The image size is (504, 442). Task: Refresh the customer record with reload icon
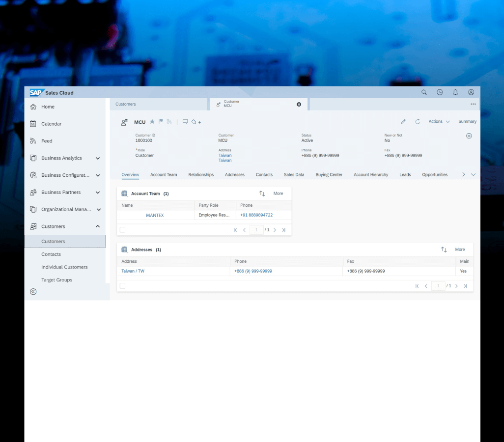click(418, 121)
